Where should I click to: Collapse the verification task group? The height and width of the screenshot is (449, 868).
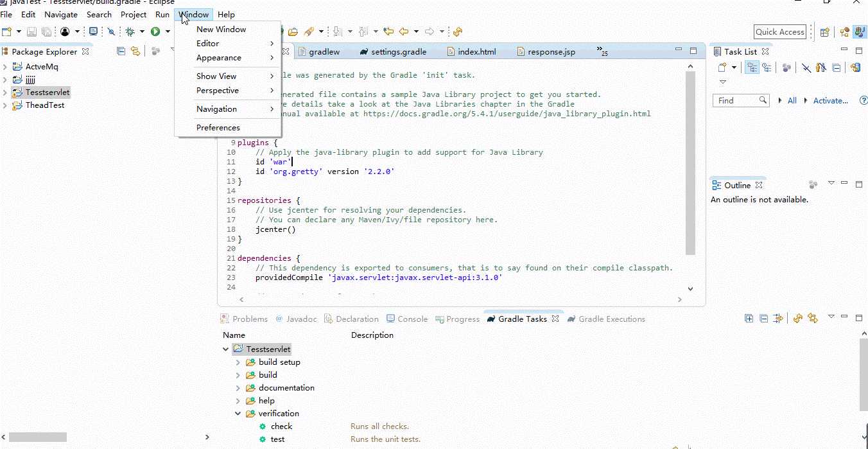(x=238, y=414)
